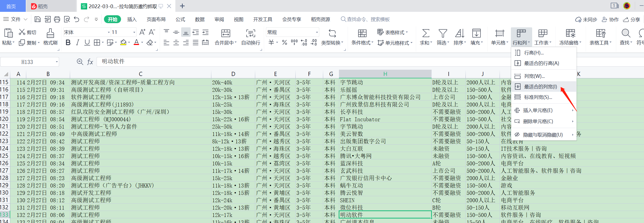Choose Hide and Unhide (隐藏与取消隐藏) entry
Viewport: 644px width, 223px height.
pos(544,135)
